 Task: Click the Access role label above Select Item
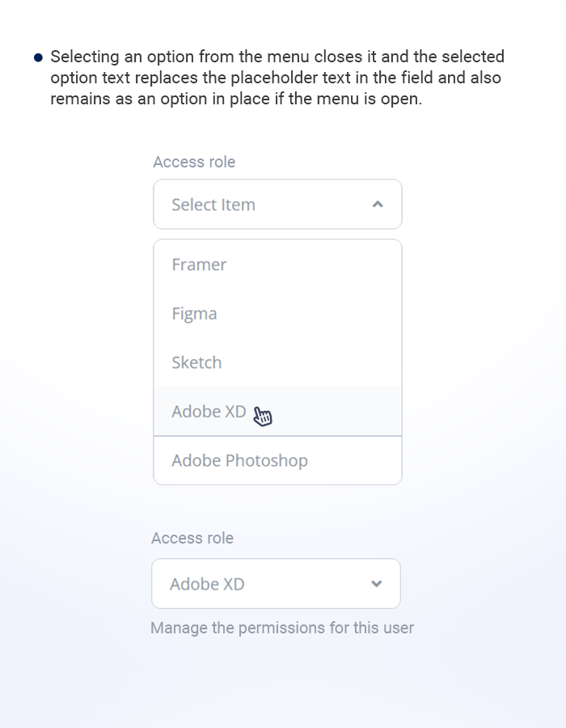194,162
